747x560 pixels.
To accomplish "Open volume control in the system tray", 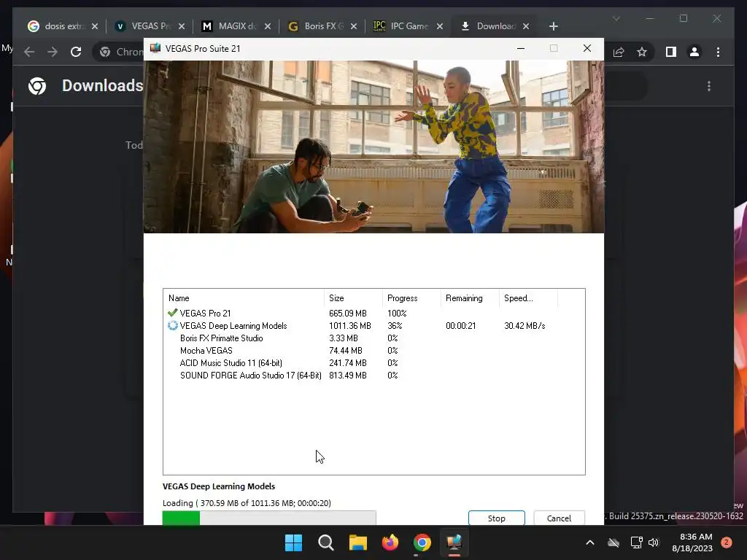I will point(654,542).
